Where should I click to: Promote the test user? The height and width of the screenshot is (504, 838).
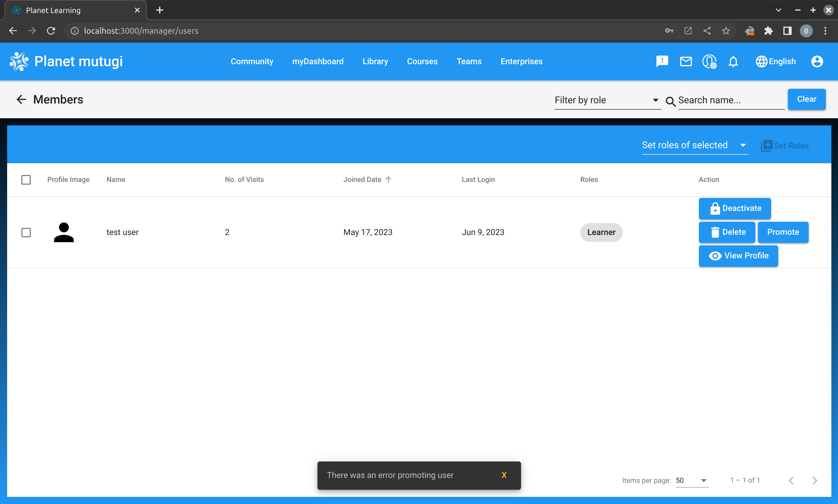coord(783,232)
